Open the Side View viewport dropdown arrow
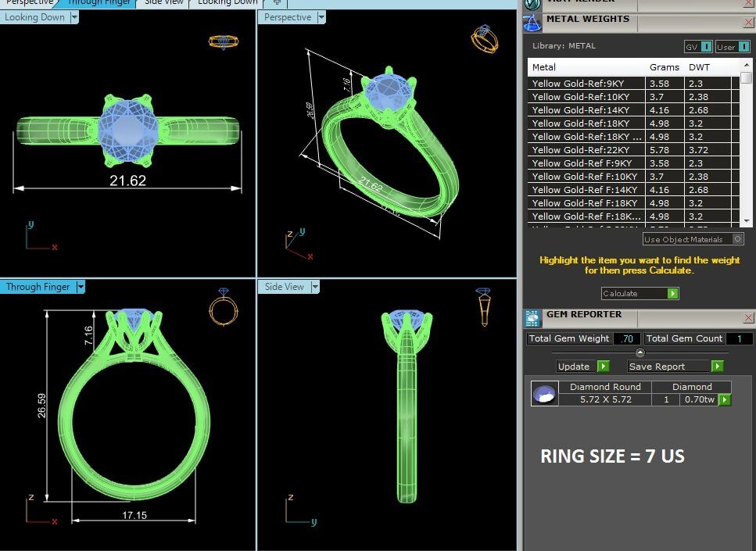 coord(315,287)
